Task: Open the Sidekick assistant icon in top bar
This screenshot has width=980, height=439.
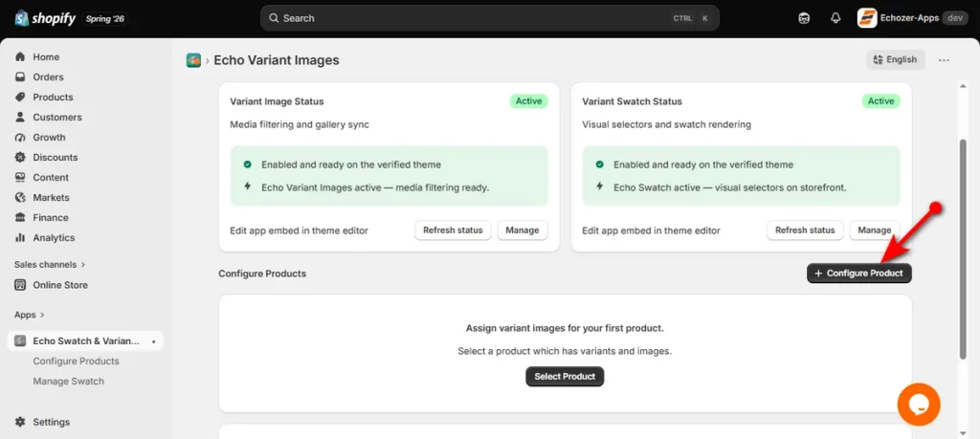Action: click(804, 18)
